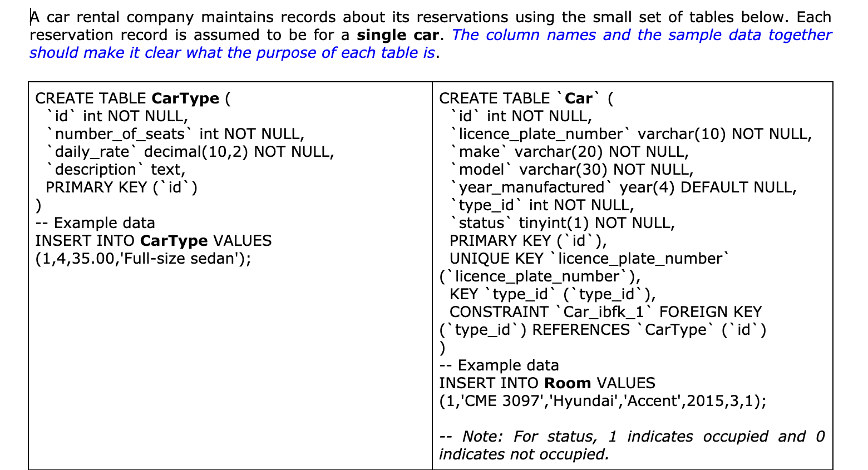Click the italic note about status values

[x=632, y=446]
